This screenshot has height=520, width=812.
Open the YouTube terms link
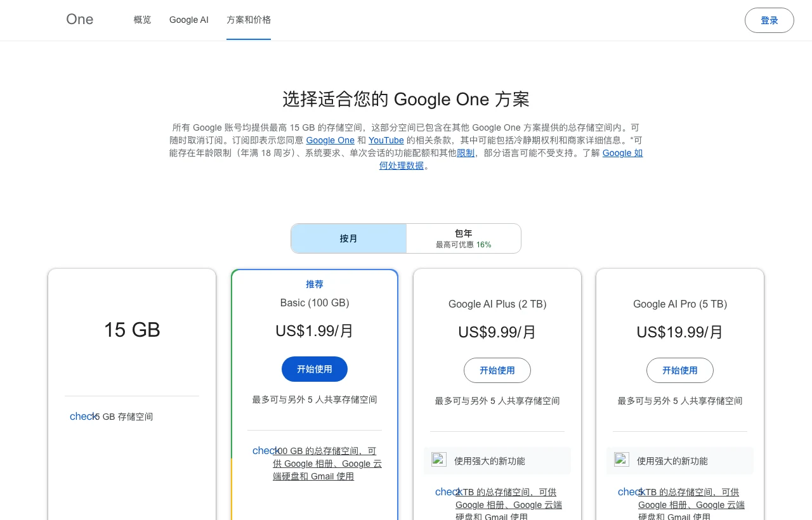click(386, 140)
